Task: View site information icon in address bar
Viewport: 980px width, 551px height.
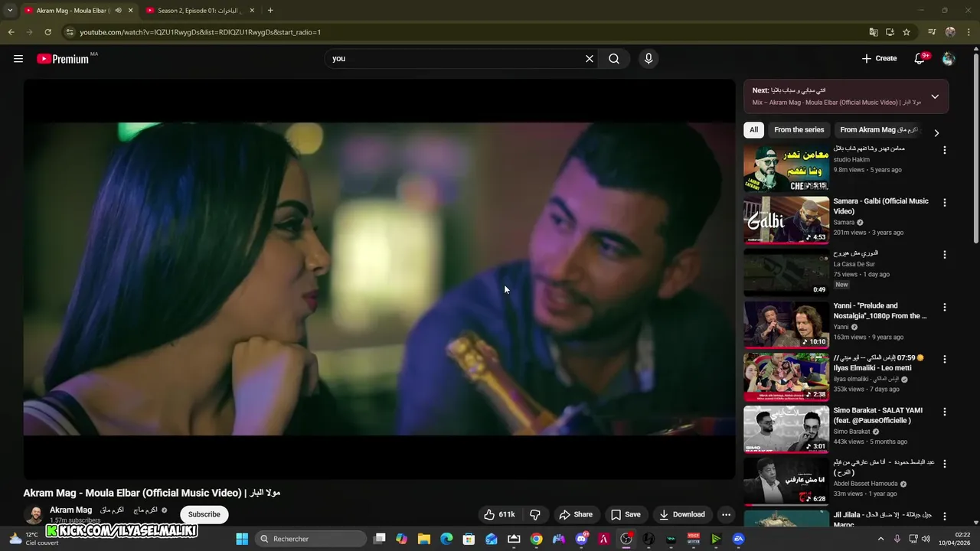Action: pos(70,32)
